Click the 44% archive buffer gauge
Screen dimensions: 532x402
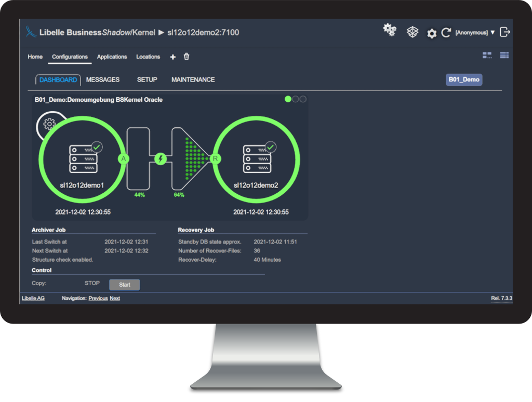tap(138, 159)
